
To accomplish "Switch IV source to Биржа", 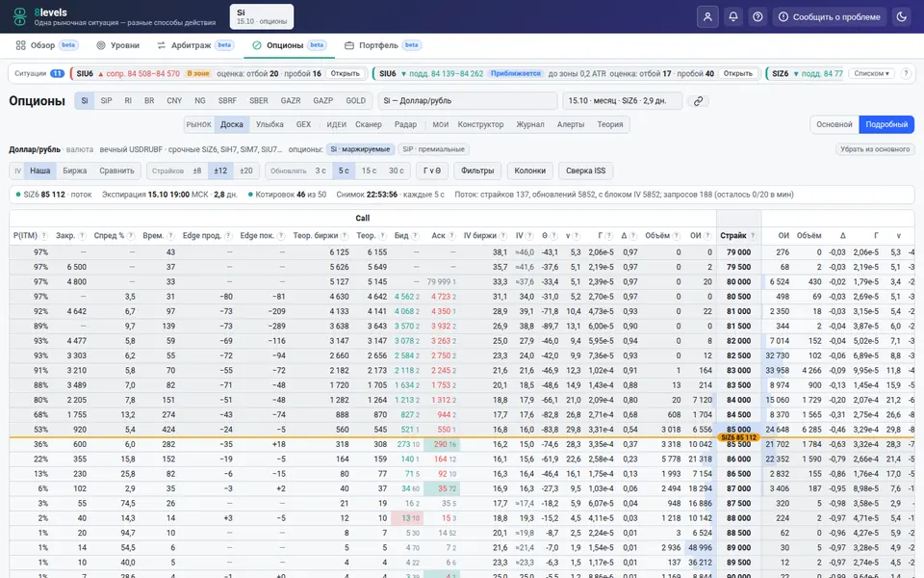I will tap(75, 171).
